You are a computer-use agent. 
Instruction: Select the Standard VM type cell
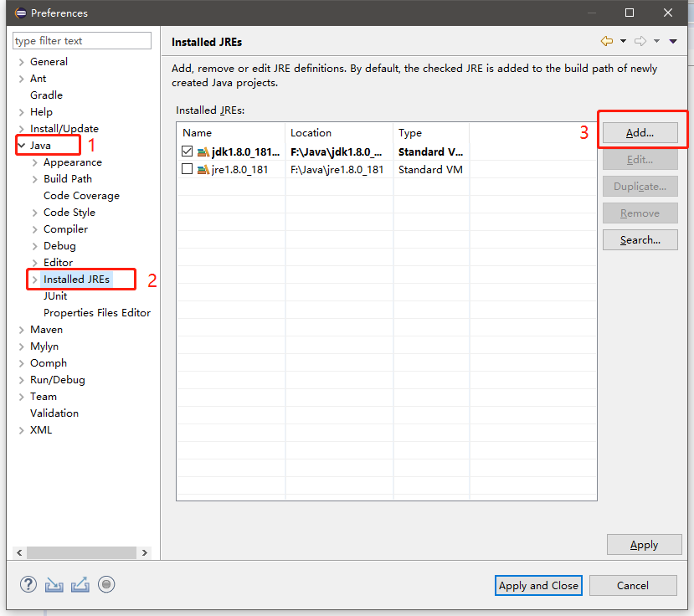pos(430,170)
